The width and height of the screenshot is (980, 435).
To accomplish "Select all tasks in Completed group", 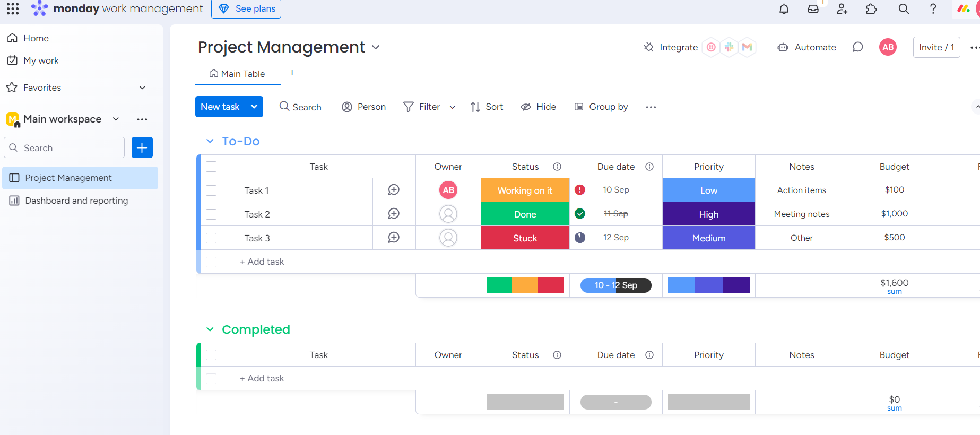I will (x=211, y=355).
